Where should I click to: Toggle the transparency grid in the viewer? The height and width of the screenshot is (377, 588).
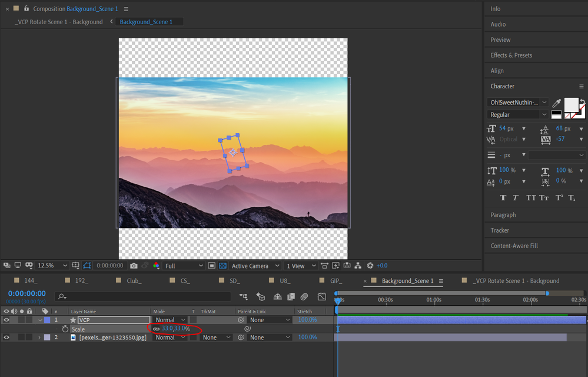coord(222,266)
